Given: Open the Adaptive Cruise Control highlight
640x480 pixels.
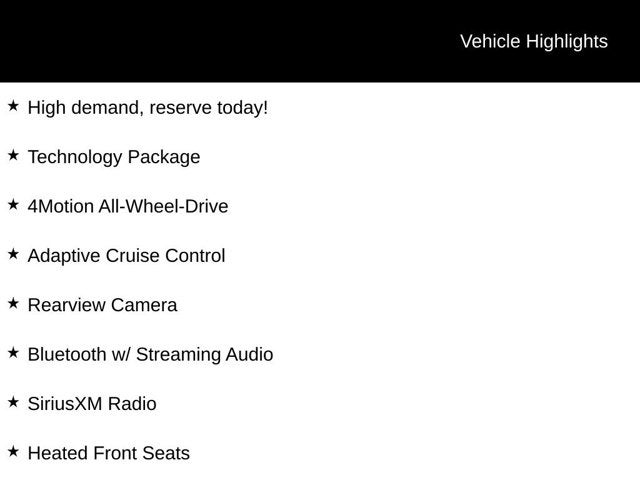Looking at the screenshot, I should [126, 256].
